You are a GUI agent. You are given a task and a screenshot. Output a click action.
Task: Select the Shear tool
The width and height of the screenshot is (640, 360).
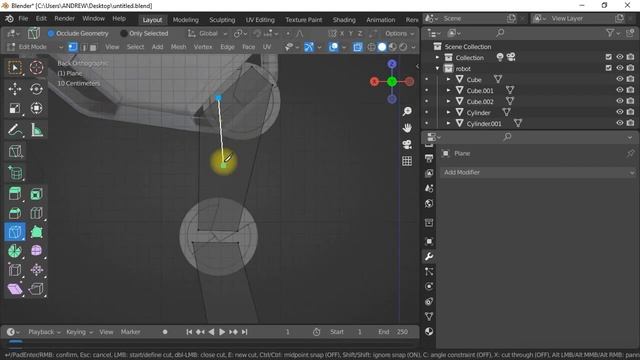point(15,289)
